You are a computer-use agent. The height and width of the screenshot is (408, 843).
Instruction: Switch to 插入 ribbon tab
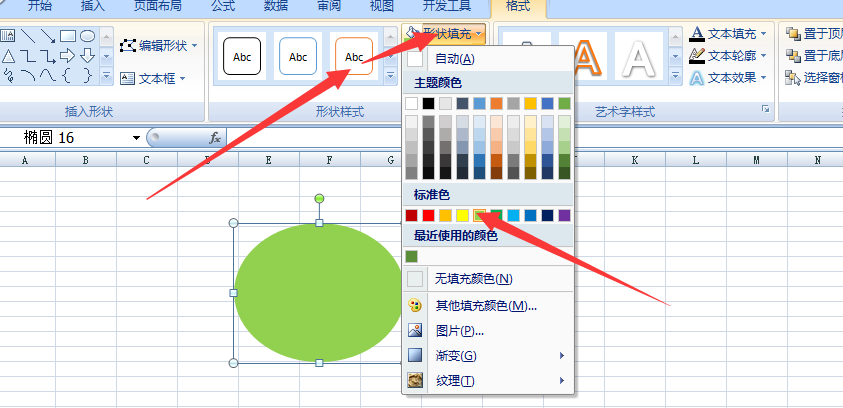[x=92, y=6]
